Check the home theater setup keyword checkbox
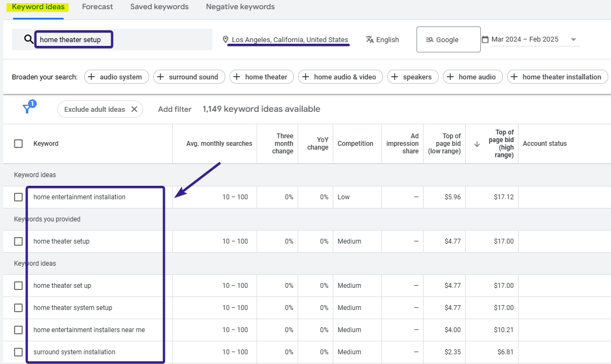This screenshot has width=611, height=364. pyautogui.click(x=18, y=241)
